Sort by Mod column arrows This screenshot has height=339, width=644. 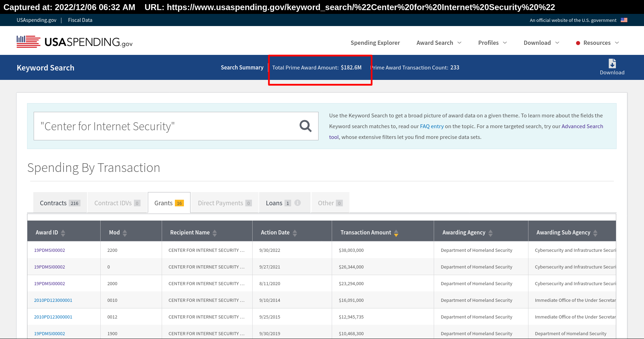[x=125, y=233]
